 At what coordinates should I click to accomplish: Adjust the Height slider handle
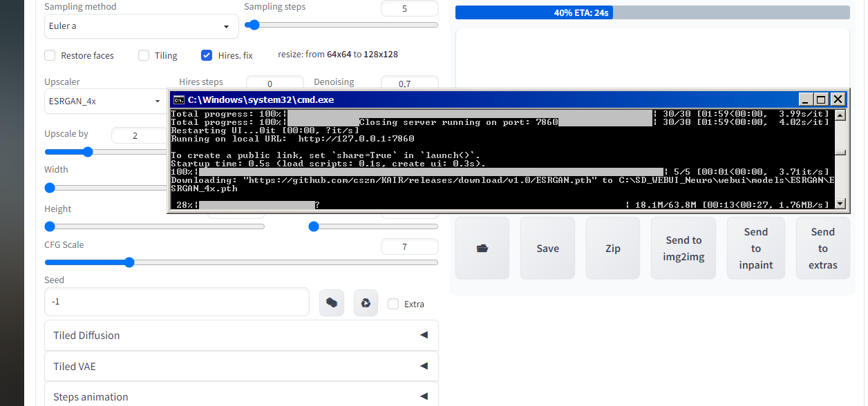50,226
